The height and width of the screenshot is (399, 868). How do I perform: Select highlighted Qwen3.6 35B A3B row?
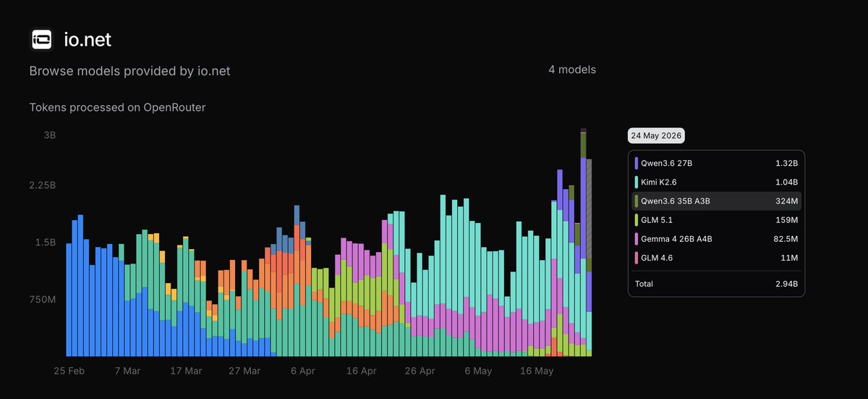716,201
